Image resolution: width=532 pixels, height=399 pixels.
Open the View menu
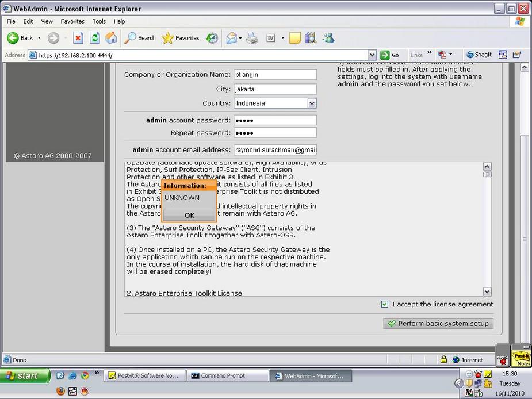(x=47, y=21)
